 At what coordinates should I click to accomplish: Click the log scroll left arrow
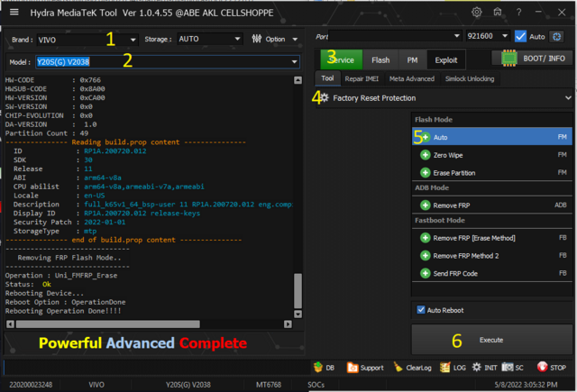tap(10, 324)
